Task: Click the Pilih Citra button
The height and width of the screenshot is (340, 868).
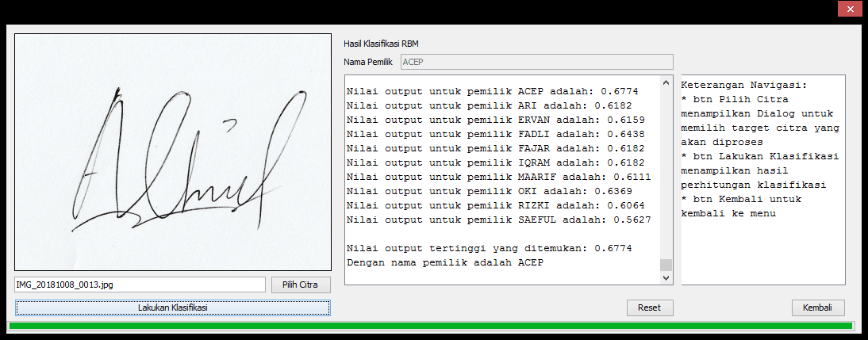Action: point(300,284)
